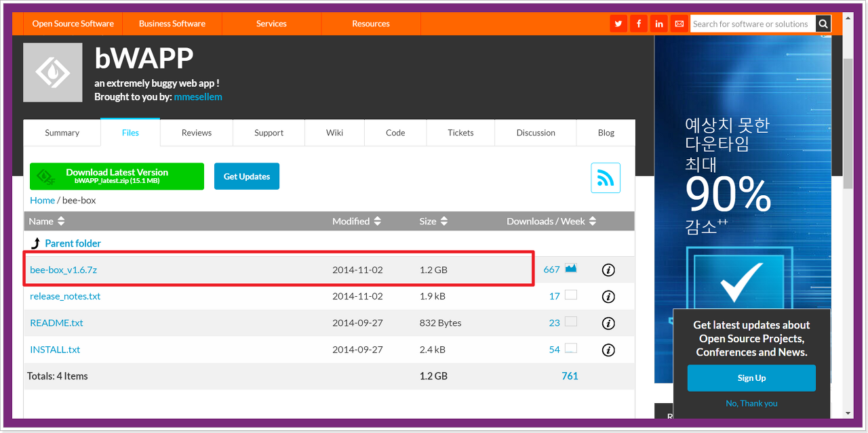868x433 pixels.
Task: Click the 761 total downloads link
Action: pyautogui.click(x=570, y=376)
